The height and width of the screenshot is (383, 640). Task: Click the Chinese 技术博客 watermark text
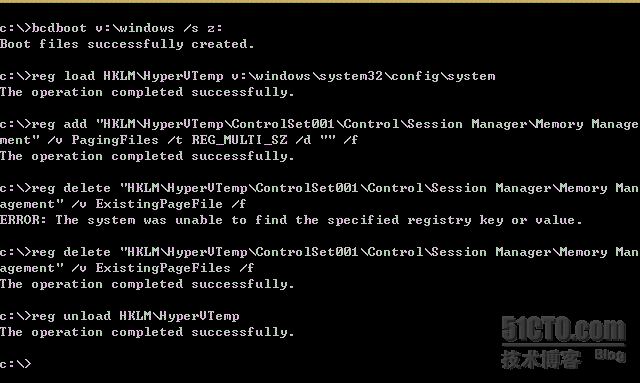point(541,360)
